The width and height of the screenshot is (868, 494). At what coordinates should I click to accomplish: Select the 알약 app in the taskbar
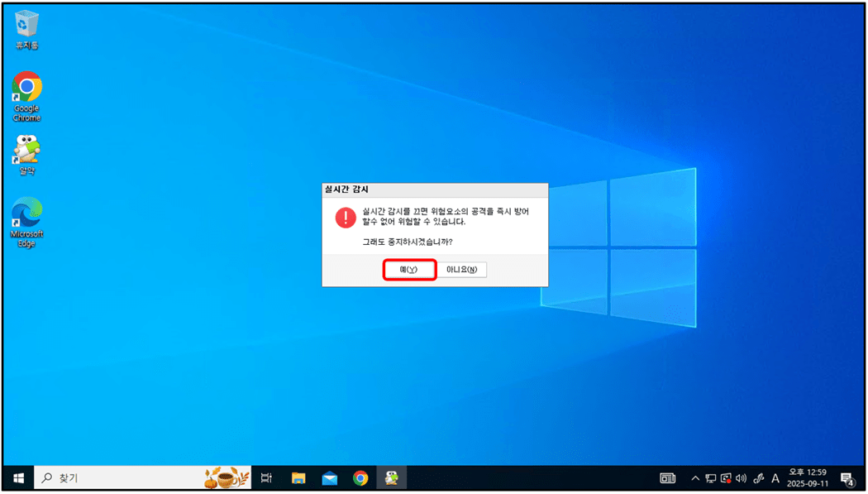click(391, 477)
